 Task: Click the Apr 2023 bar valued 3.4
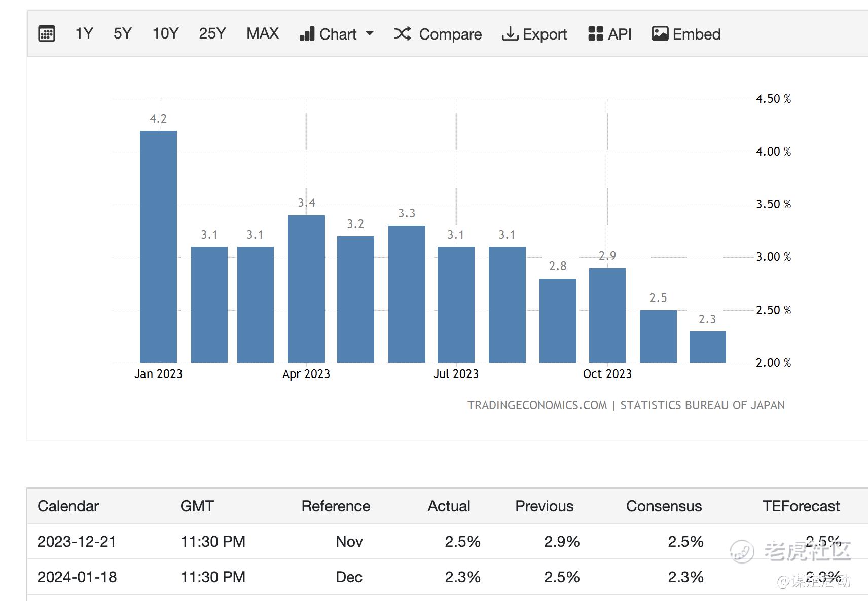306,289
